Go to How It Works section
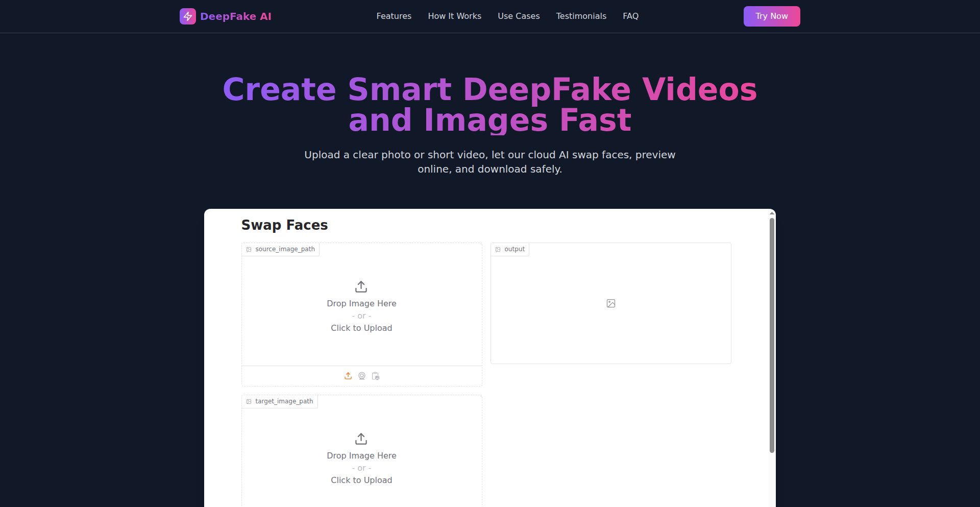This screenshot has width=980, height=507. [x=455, y=16]
